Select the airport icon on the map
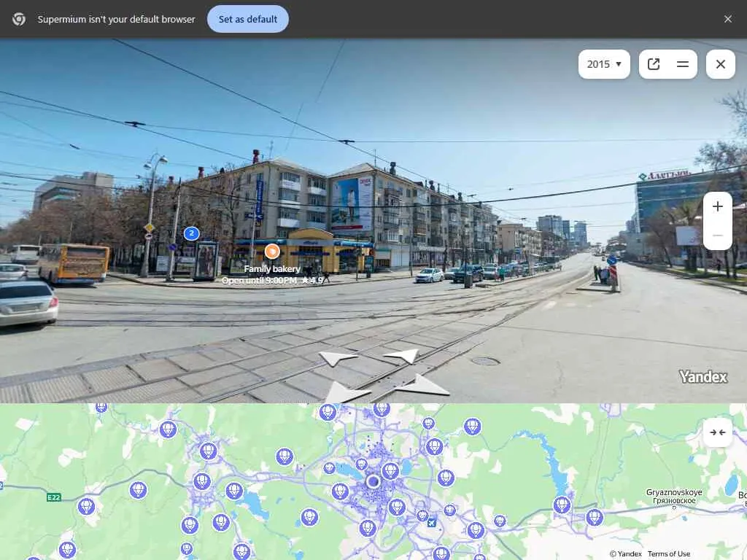Viewport: 747px width, 560px height. (x=432, y=523)
